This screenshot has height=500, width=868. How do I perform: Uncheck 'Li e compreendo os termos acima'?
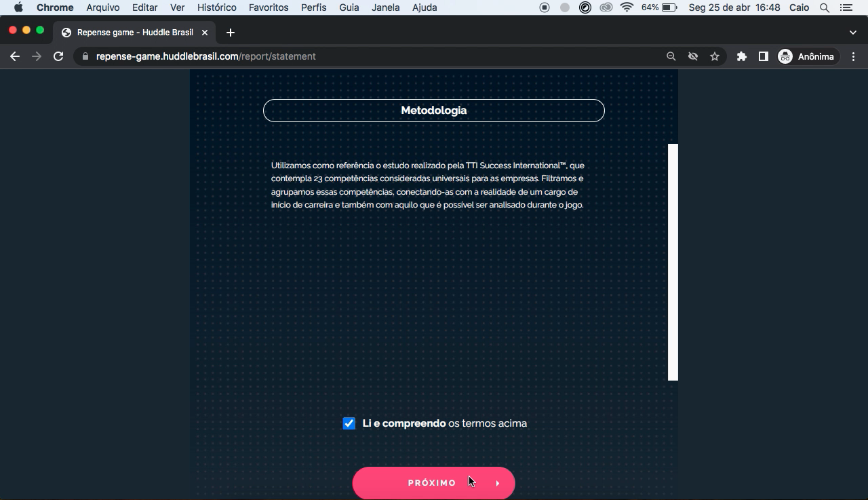click(349, 423)
